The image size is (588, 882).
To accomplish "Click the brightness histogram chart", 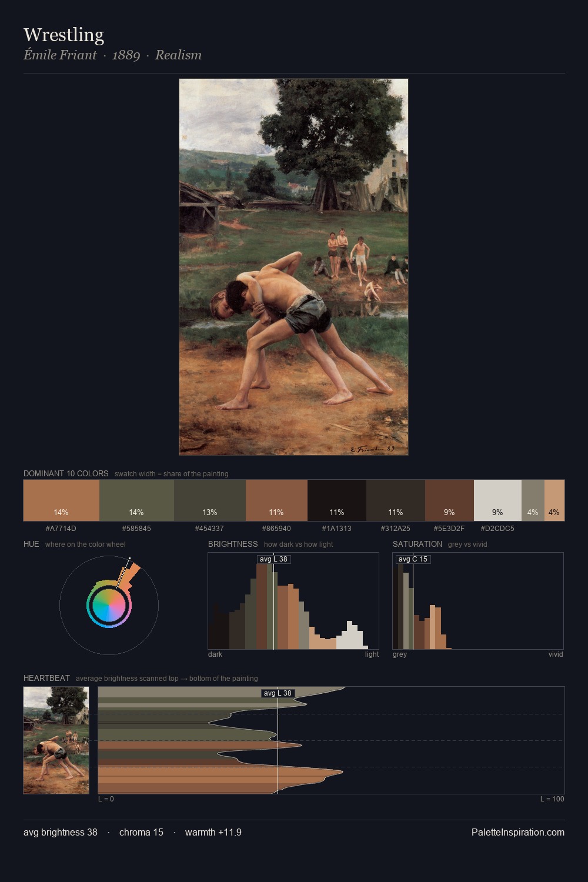I will [293, 601].
